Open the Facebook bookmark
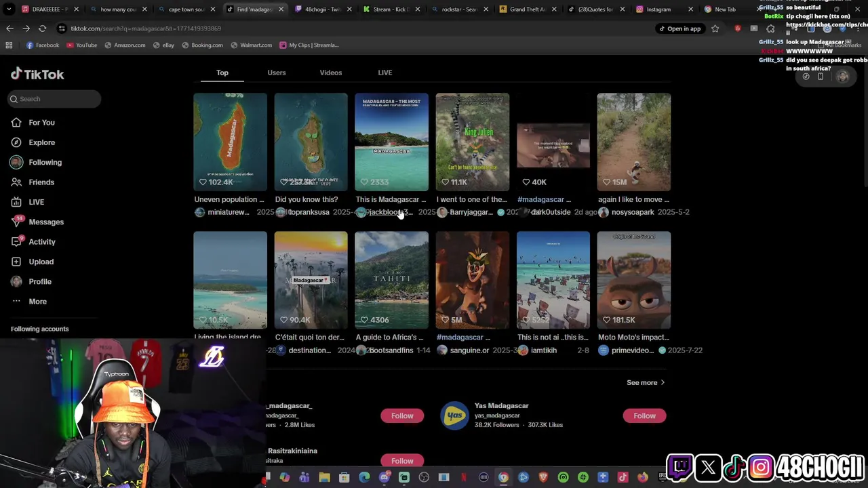 click(x=42, y=45)
